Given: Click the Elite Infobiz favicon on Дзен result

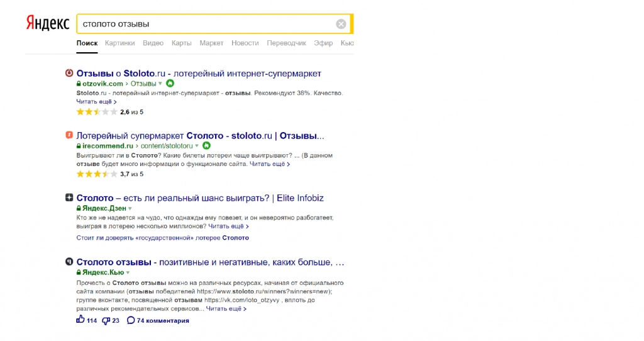Looking at the screenshot, I should (x=69, y=198).
